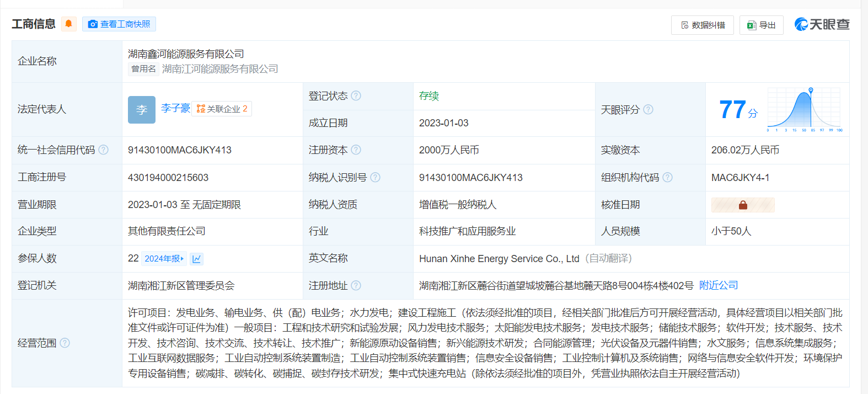Image resolution: width=868 pixels, height=394 pixels.
Task: Select registration number 430194000215603
Action: pos(168,178)
